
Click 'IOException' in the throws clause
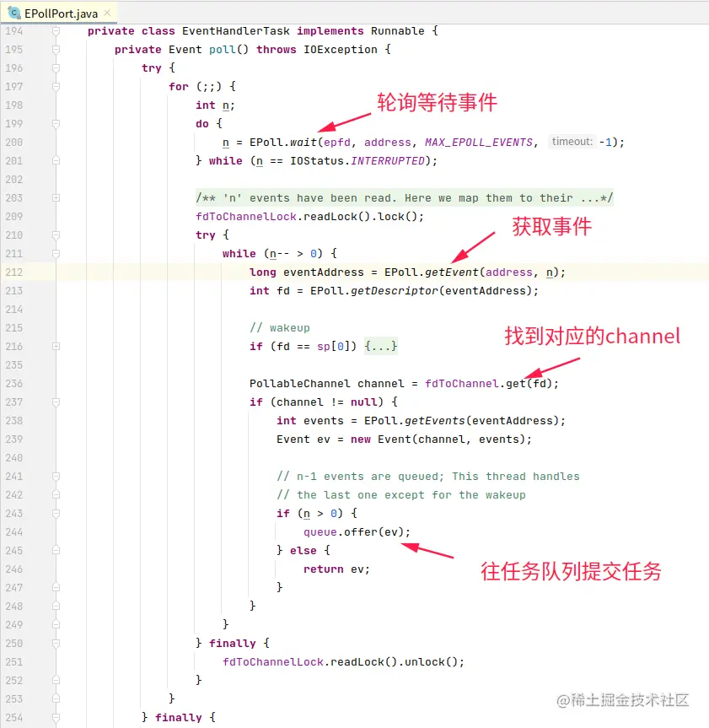click(340, 50)
